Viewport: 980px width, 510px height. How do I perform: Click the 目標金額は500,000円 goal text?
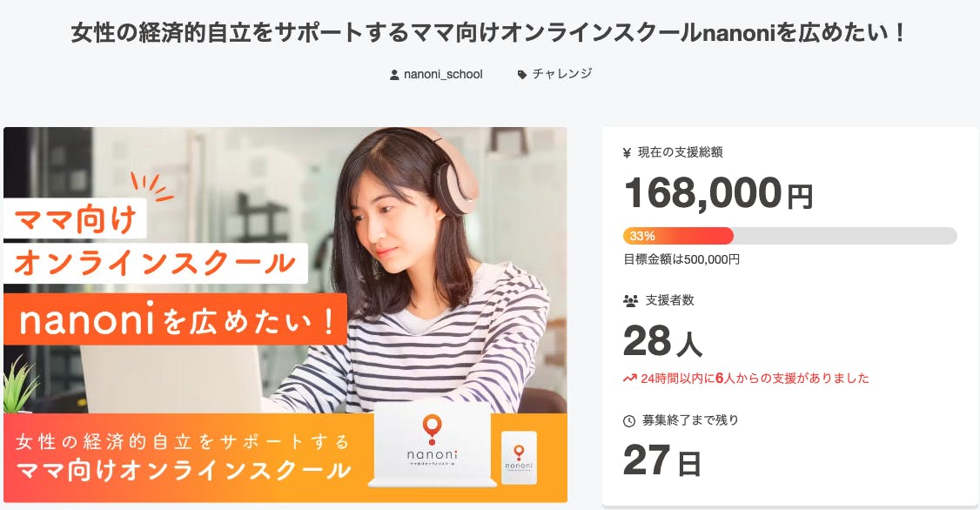click(681, 259)
